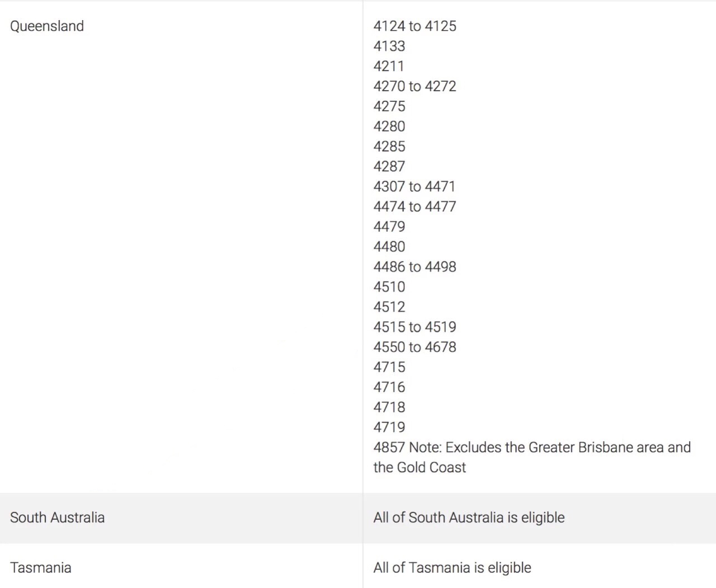Click postcode 4211 entry

click(x=389, y=67)
